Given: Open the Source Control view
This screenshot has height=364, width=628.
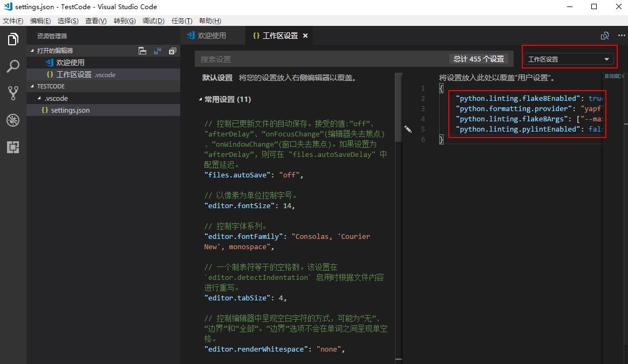Looking at the screenshot, I should [13, 93].
